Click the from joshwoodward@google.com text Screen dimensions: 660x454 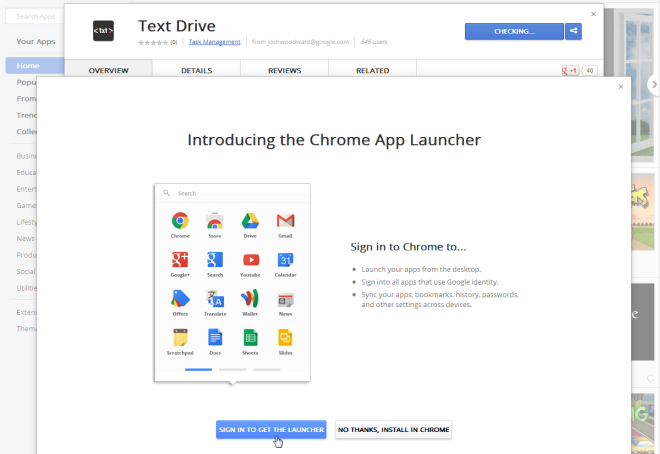pos(300,42)
